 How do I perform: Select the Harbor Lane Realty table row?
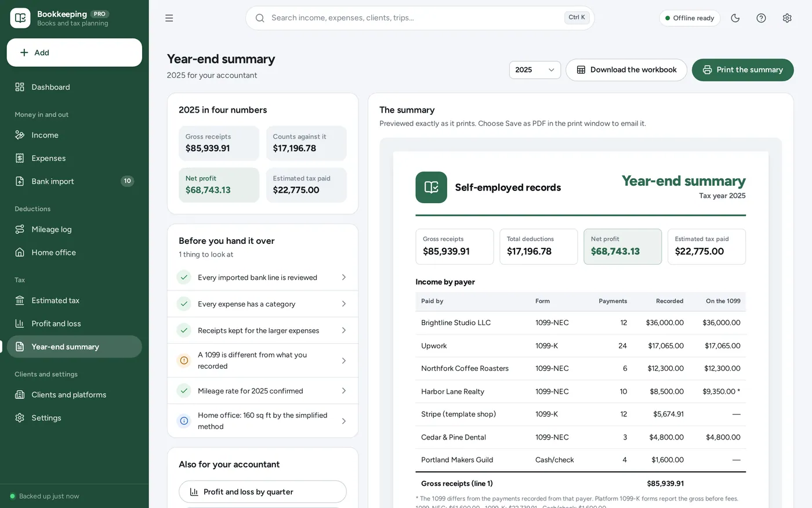coord(581,391)
